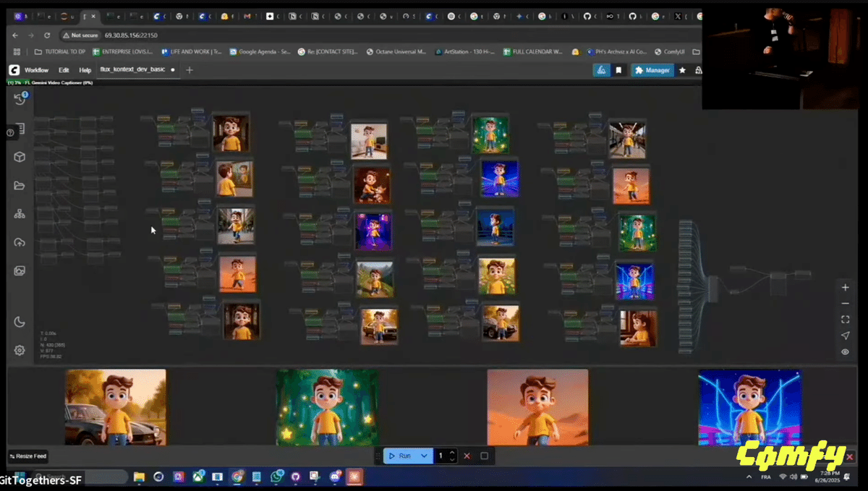Open the Google Agenda bookmark
Viewport: 868px width, 491px height.
point(260,52)
